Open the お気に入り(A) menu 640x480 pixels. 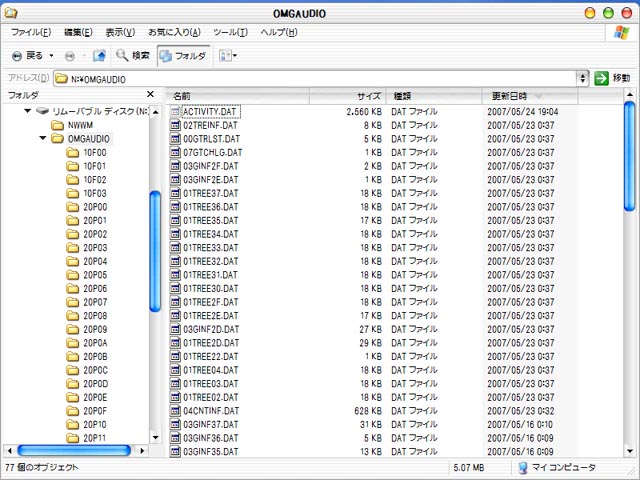(x=174, y=32)
